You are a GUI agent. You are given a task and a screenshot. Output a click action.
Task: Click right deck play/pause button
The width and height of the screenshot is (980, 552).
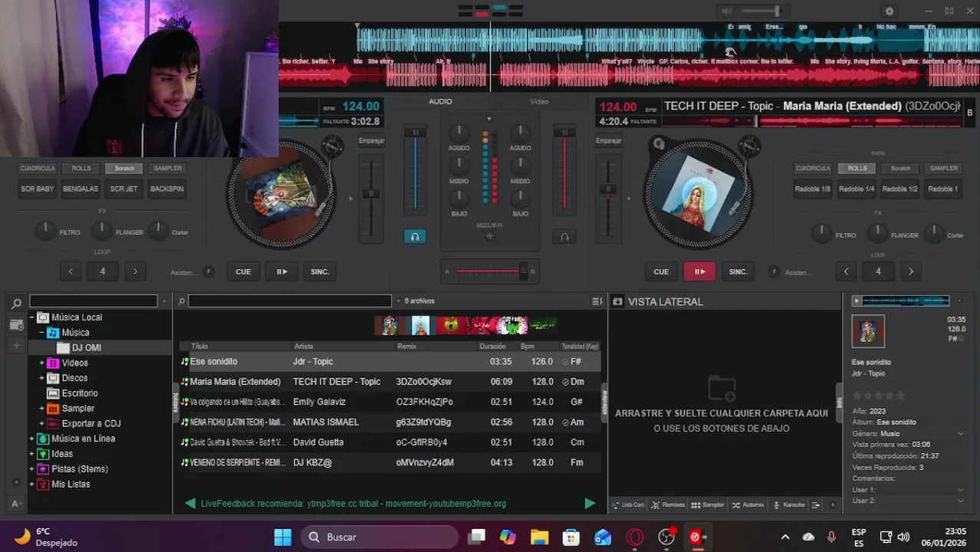(700, 271)
